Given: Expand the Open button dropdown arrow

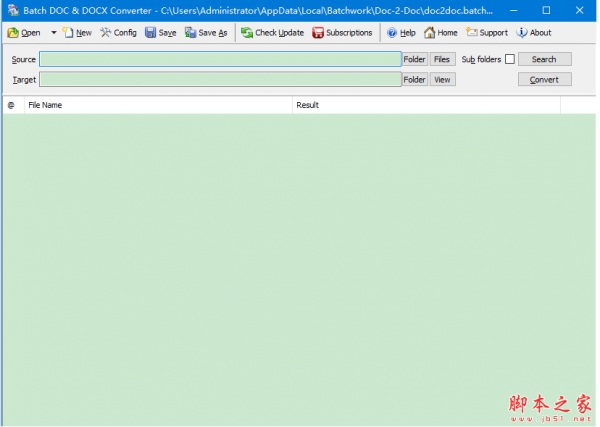Looking at the screenshot, I should click(54, 33).
